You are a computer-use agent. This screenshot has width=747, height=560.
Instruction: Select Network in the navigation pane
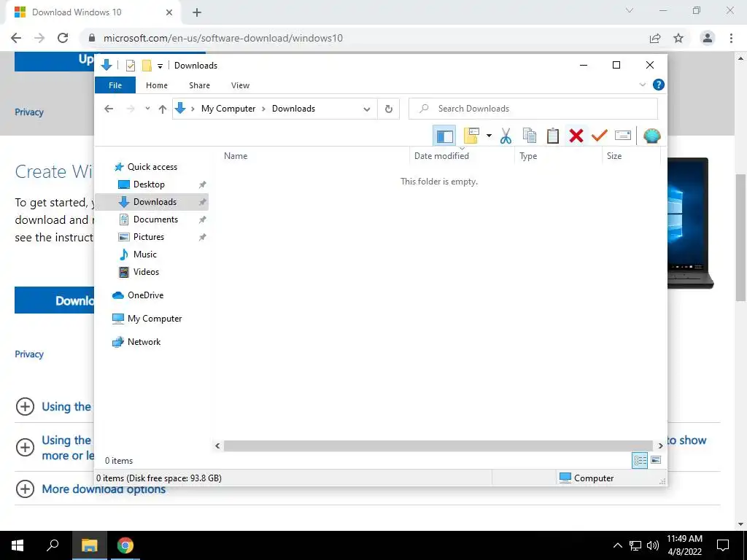pyautogui.click(x=144, y=342)
